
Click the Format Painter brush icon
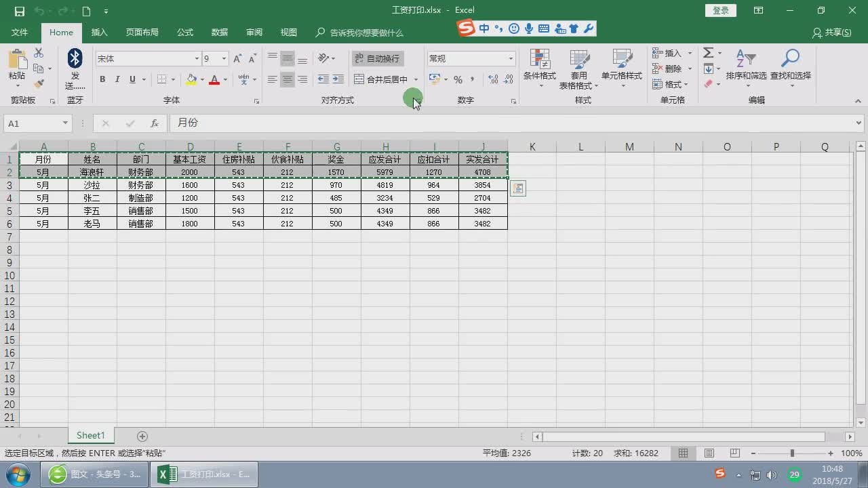[x=39, y=84]
